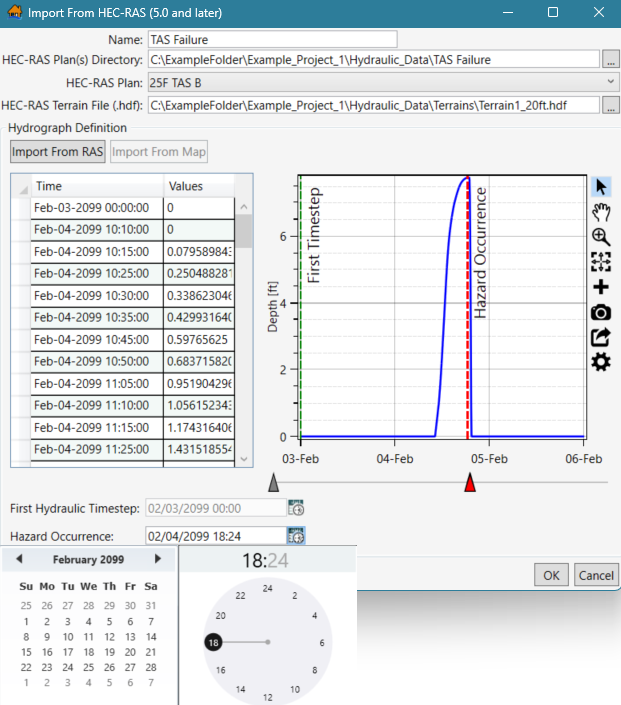Screen dimensions: 621x705
Task: Click minutes 24 in clock time header
Action: click(x=277, y=561)
